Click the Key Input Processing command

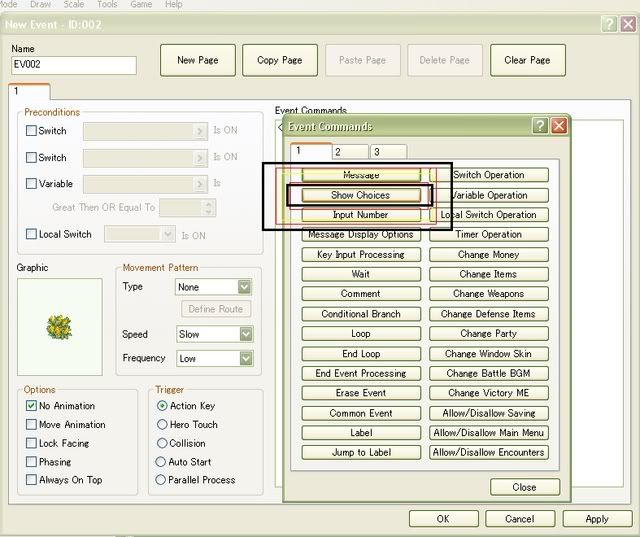pyautogui.click(x=361, y=255)
